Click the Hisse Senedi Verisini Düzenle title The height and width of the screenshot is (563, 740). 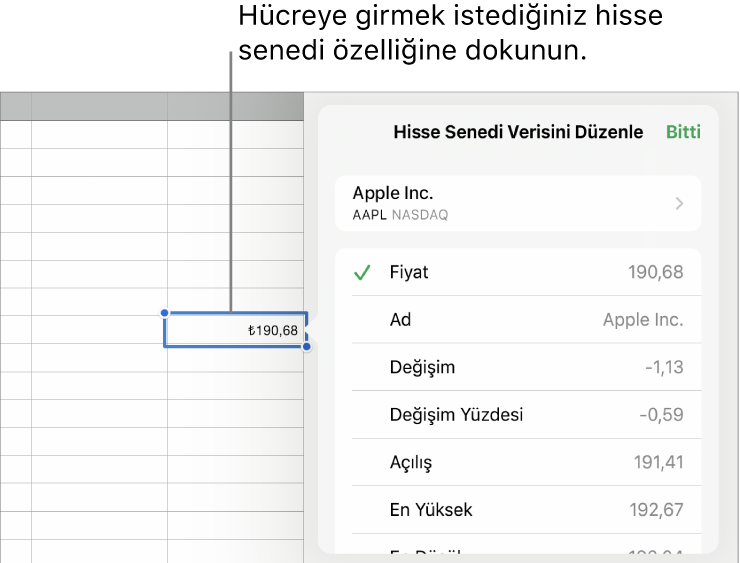coord(518,132)
